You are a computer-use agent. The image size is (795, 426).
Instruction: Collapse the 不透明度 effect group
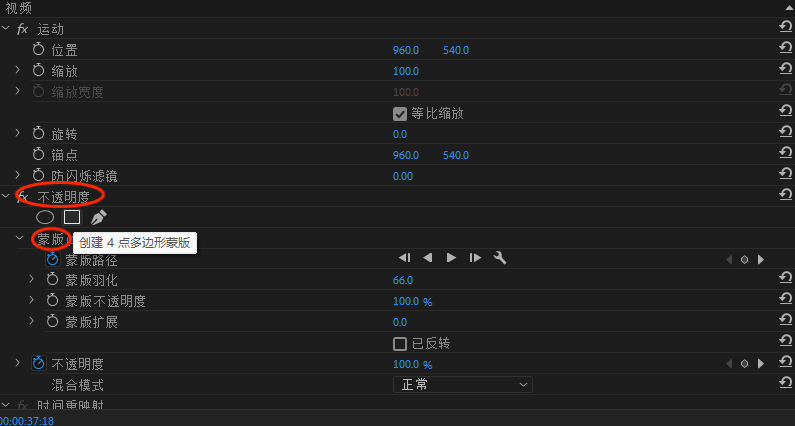pyautogui.click(x=6, y=196)
